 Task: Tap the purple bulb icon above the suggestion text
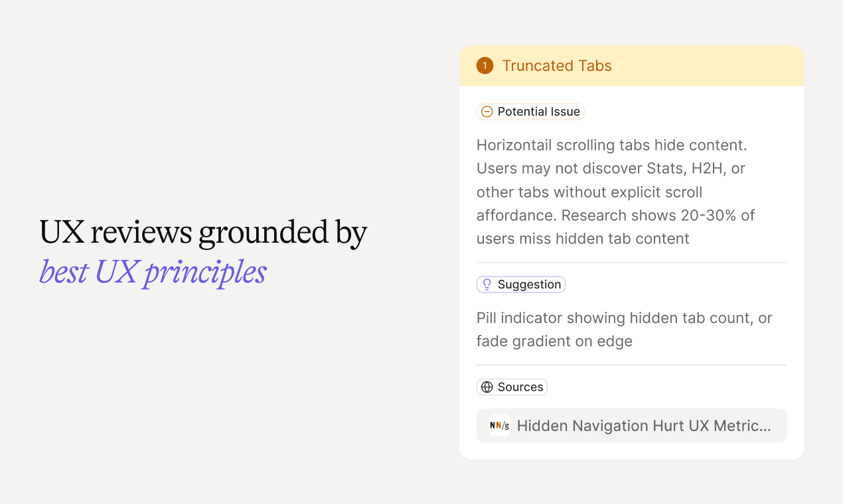point(488,284)
